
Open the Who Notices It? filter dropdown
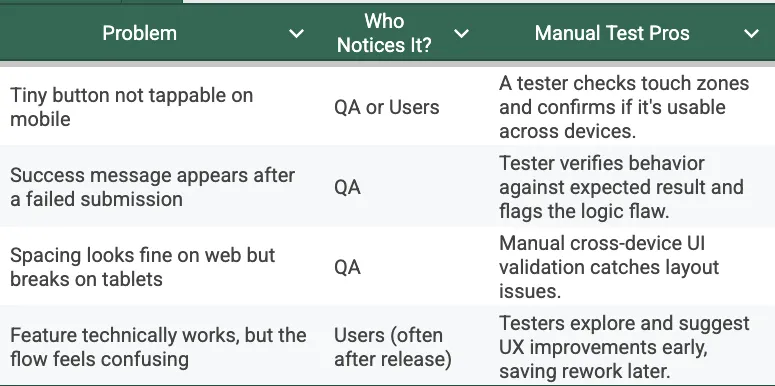tap(462, 34)
